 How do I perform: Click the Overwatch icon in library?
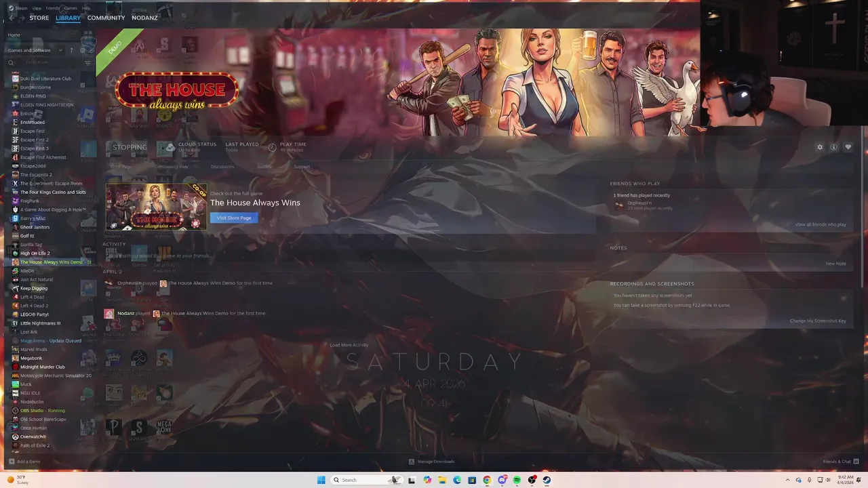15,436
